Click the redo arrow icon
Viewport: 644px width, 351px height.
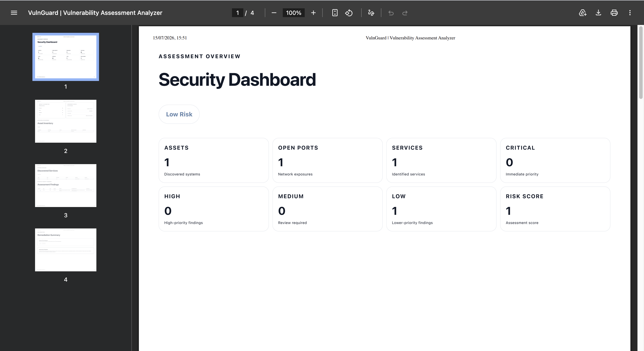[x=405, y=13]
